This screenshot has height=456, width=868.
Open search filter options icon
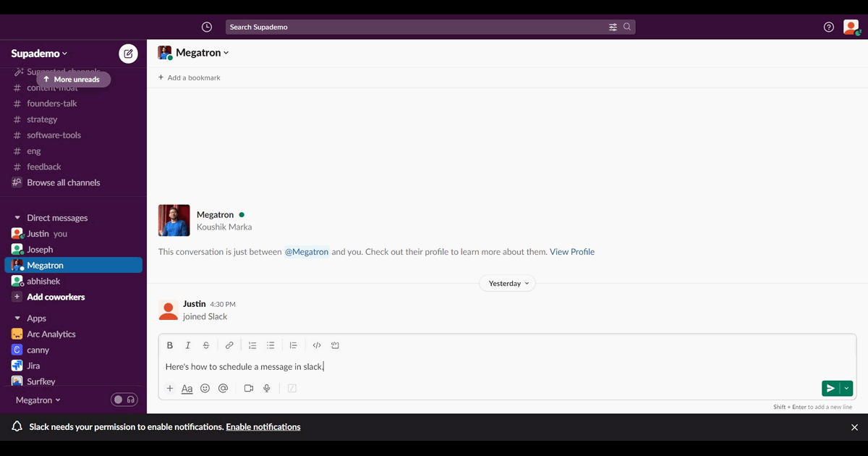click(613, 27)
